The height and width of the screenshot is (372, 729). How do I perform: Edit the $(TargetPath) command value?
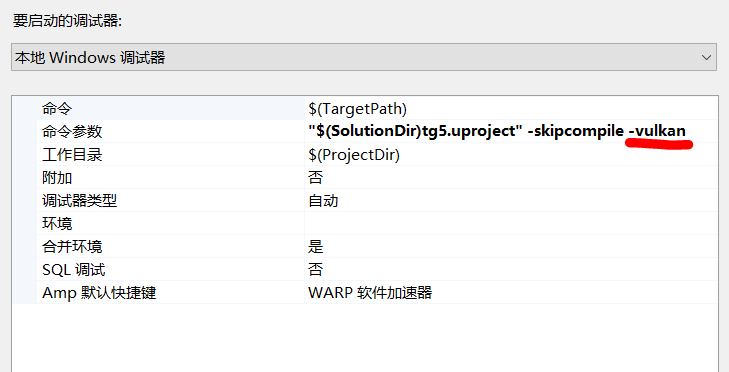(510, 108)
